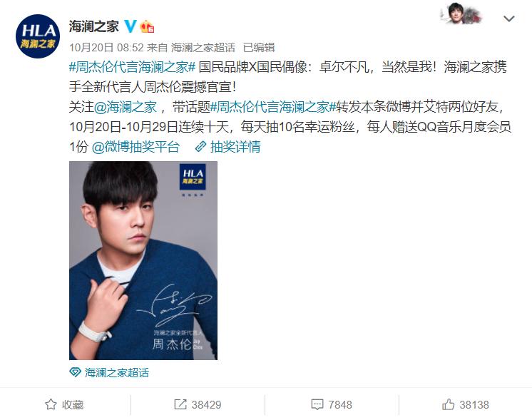532x420 pixels.
Task: Enlarge the Jay Chou poster image
Action: coord(143,260)
